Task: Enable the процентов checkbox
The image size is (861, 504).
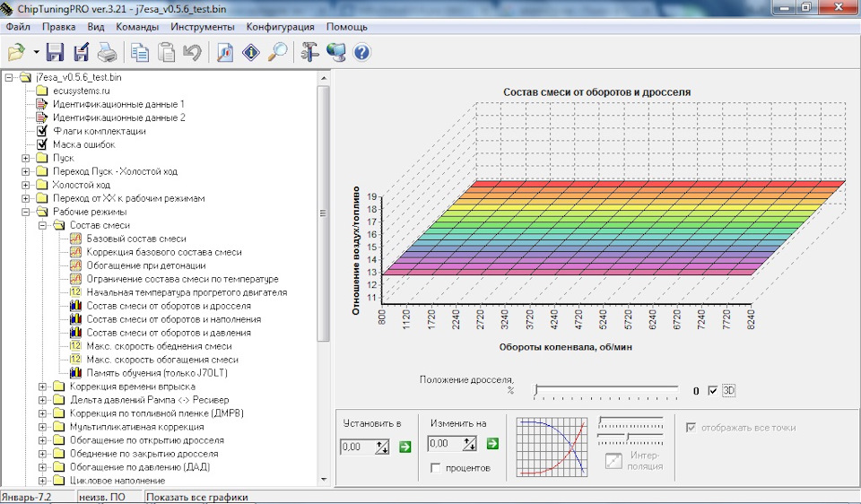Action: [436, 468]
